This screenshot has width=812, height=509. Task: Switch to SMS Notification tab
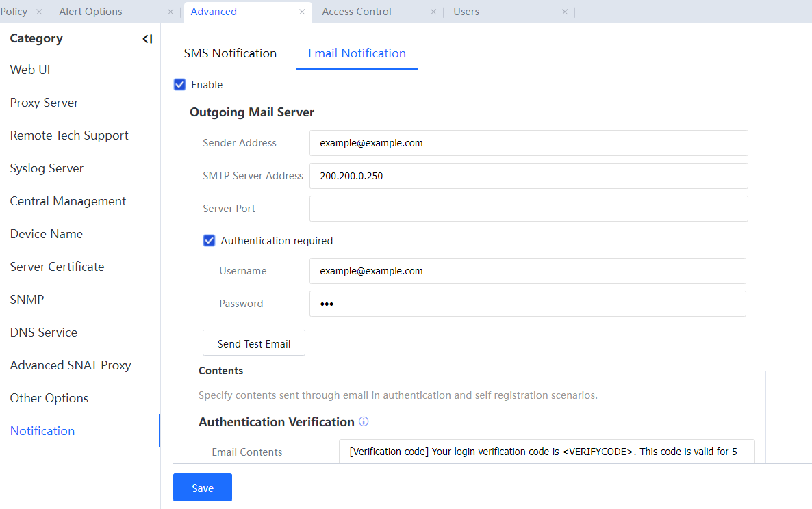point(230,53)
